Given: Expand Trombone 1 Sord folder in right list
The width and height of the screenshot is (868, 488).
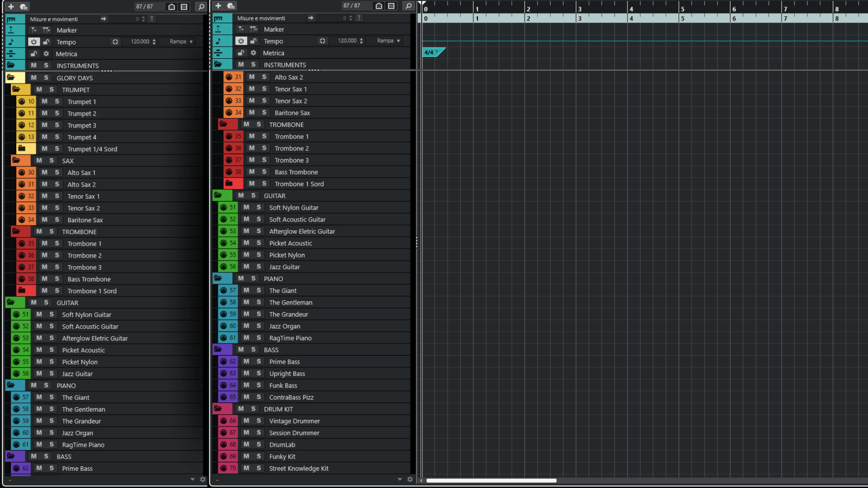Looking at the screenshot, I should click(229, 184).
